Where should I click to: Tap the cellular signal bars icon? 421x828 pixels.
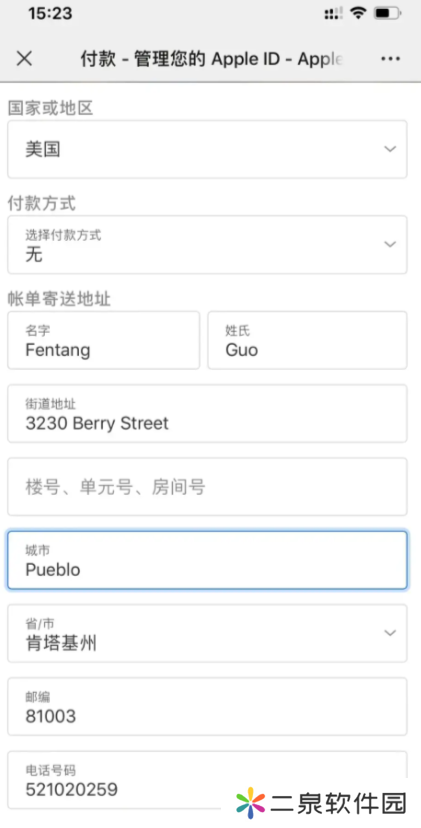(333, 13)
